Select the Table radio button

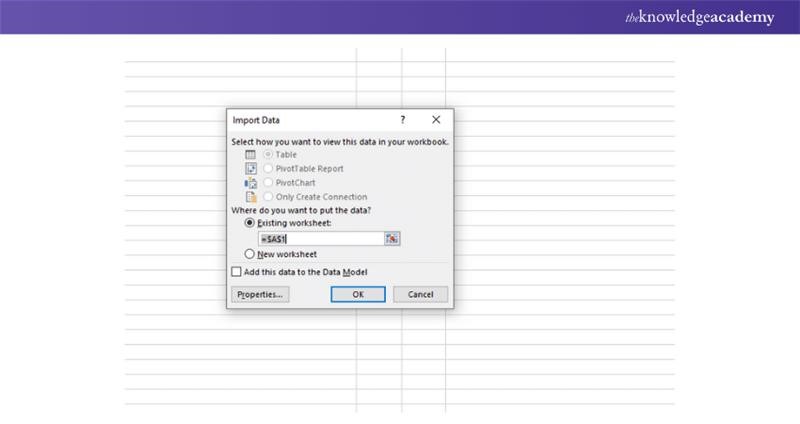click(x=267, y=155)
